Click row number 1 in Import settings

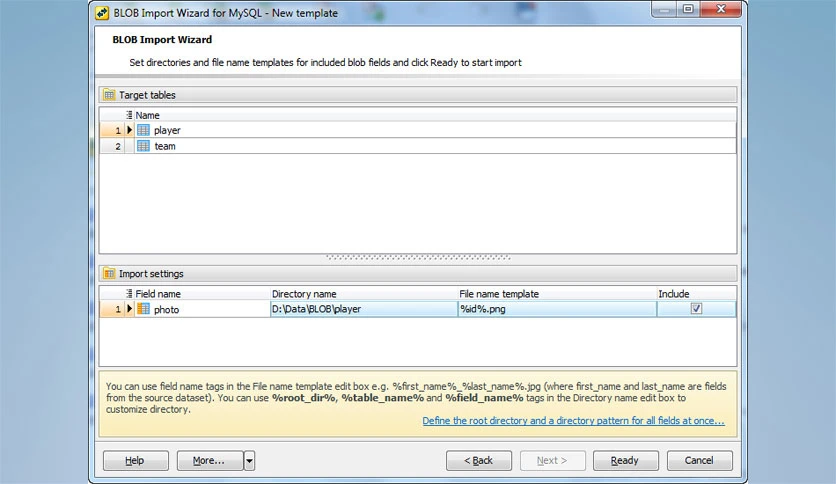click(112, 309)
